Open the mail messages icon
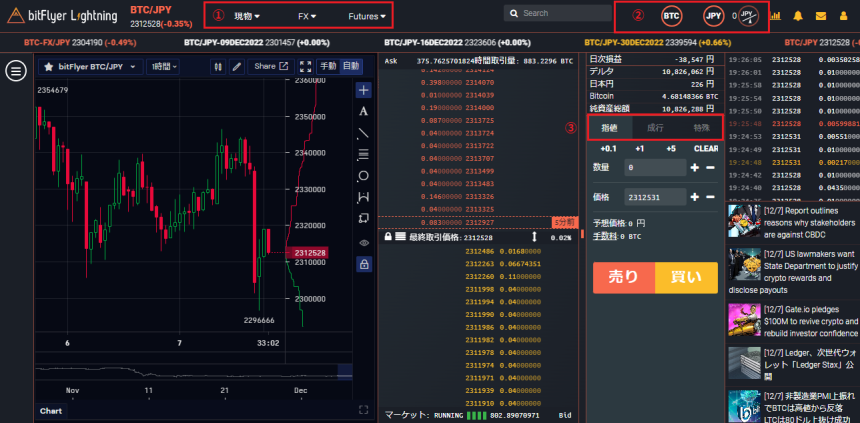The image size is (860, 423). click(821, 16)
